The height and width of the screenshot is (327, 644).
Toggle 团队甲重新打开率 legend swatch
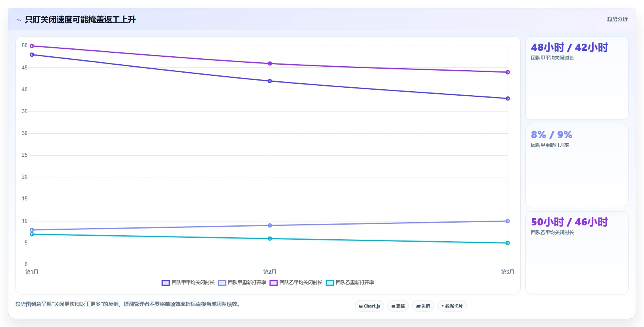222,283
